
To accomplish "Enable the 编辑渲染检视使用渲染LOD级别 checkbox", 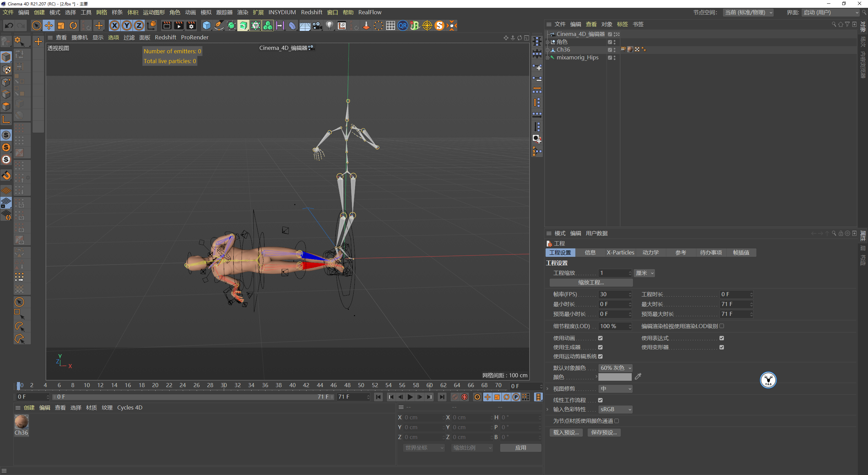I will pyautogui.click(x=722, y=326).
